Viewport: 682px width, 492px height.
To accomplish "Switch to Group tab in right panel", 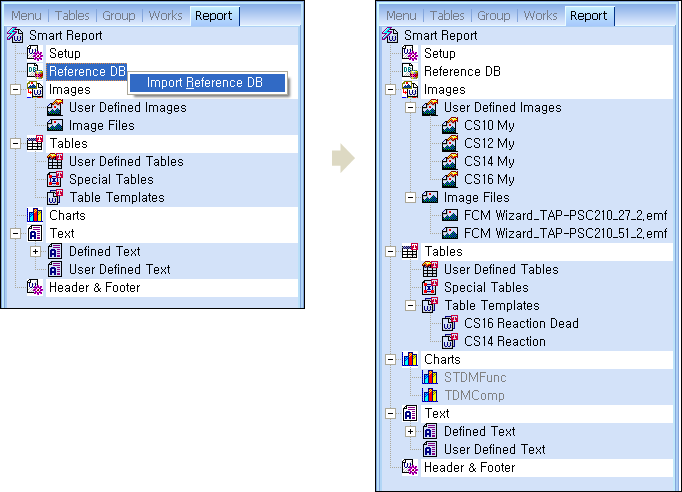I will click(493, 16).
